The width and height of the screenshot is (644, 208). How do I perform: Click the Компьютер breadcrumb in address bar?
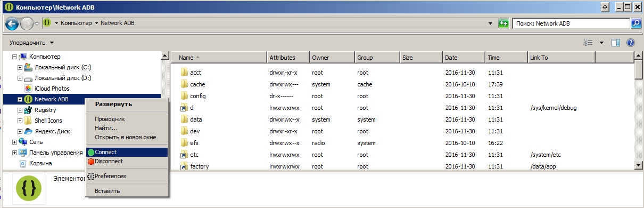[76, 23]
